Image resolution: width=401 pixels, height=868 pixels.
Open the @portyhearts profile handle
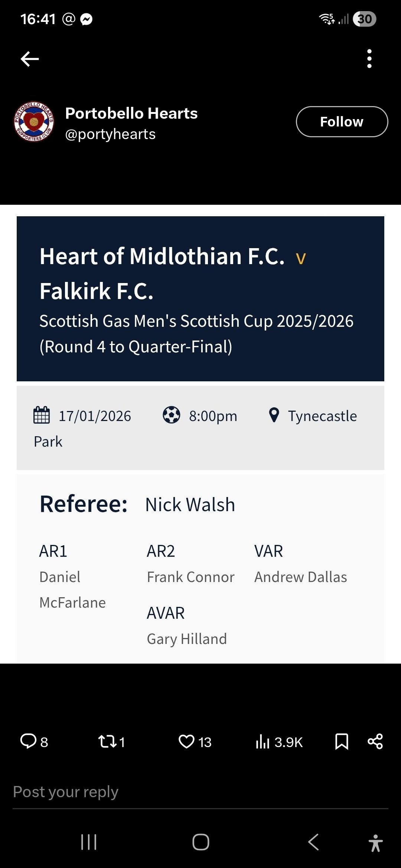pyautogui.click(x=110, y=134)
